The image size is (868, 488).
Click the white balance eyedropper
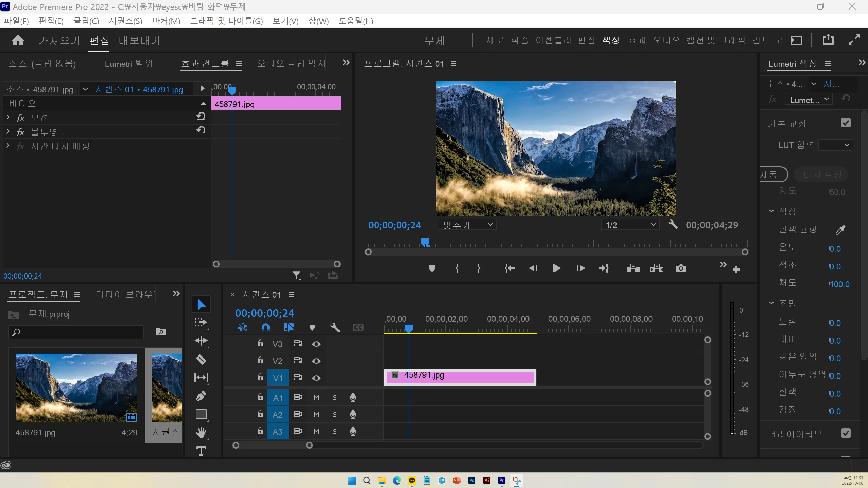point(840,230)
